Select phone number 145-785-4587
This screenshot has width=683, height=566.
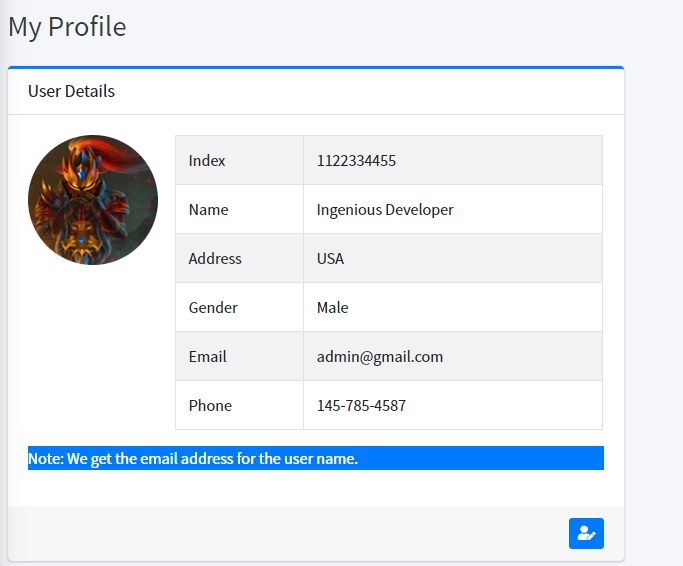(361, 406)
